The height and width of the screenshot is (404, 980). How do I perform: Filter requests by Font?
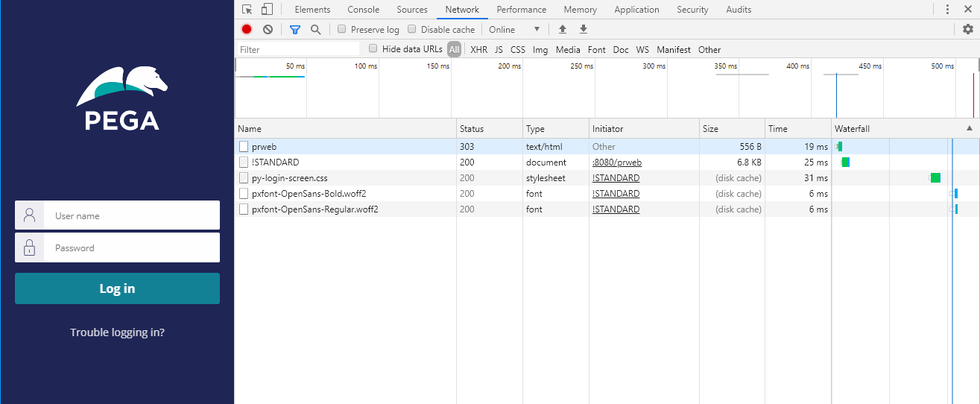click(597, 50)
